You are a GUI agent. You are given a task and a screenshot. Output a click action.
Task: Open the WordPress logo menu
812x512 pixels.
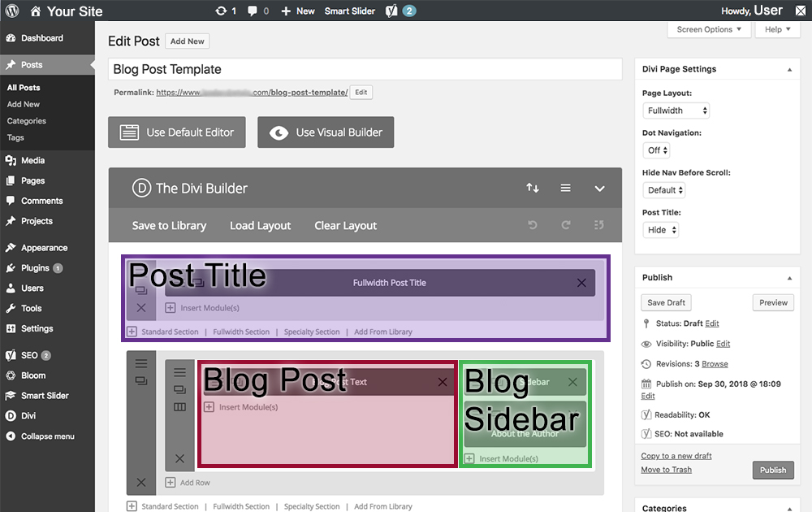point(12,11)
